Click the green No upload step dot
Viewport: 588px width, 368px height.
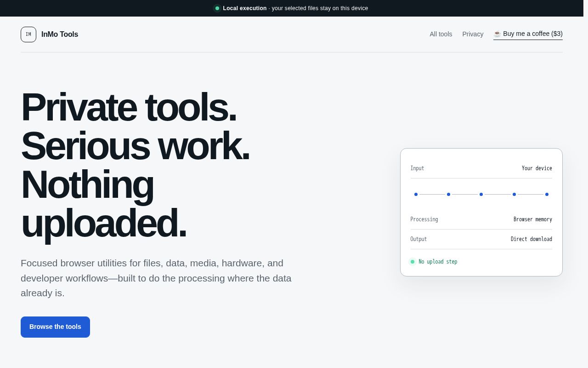click(x=413, y=262)
